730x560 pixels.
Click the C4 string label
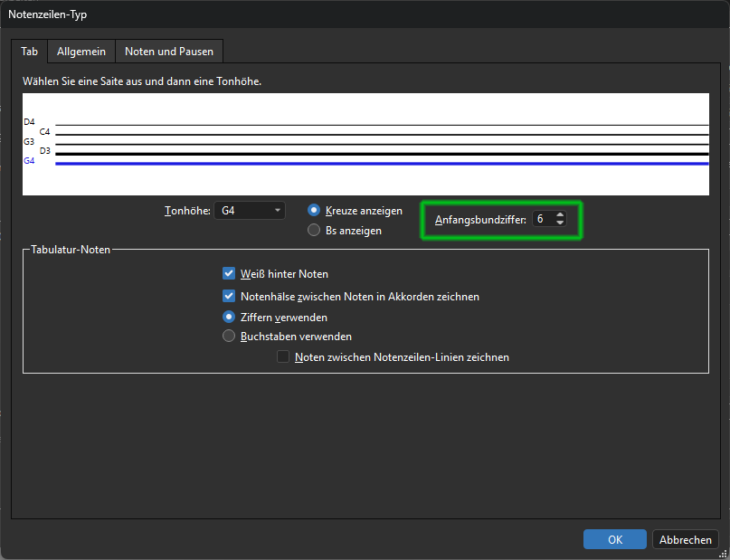tap(44, 132)
